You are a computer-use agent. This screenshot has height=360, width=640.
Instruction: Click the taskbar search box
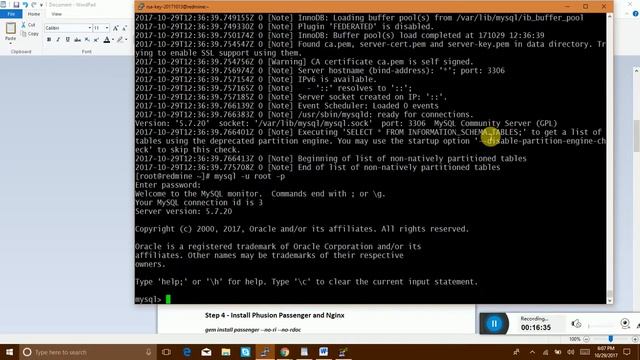click(88, 352)
